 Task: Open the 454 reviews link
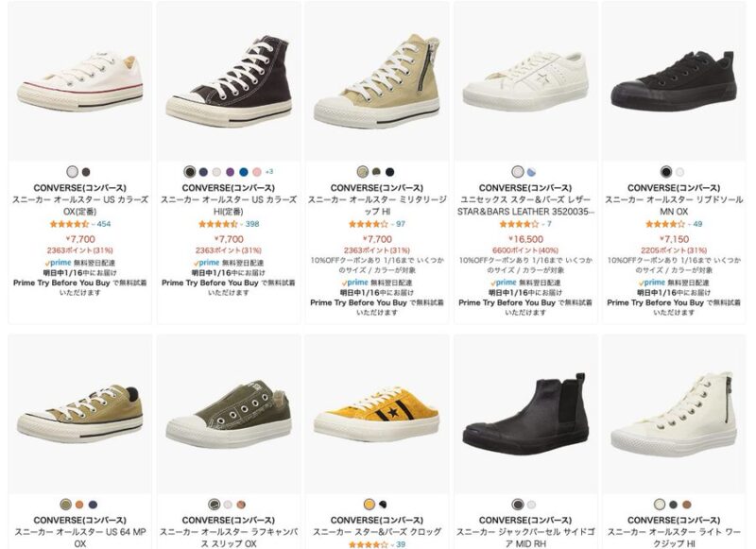[x=104, y=224]
